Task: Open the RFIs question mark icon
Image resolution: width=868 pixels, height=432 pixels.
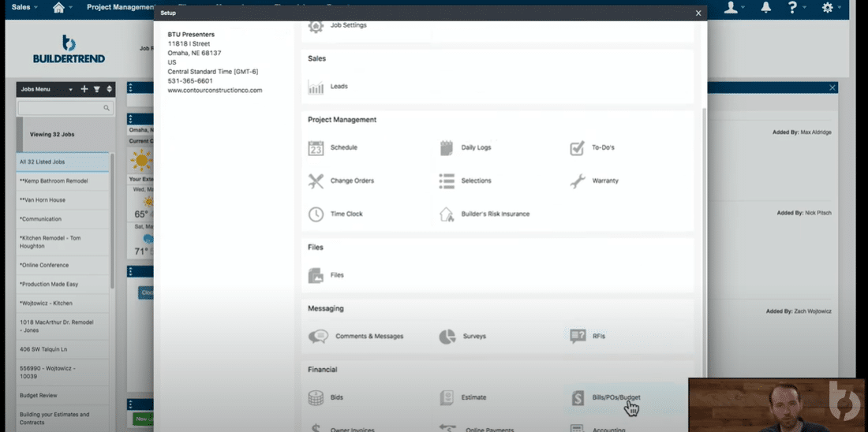Action: [x=578, y=336]
